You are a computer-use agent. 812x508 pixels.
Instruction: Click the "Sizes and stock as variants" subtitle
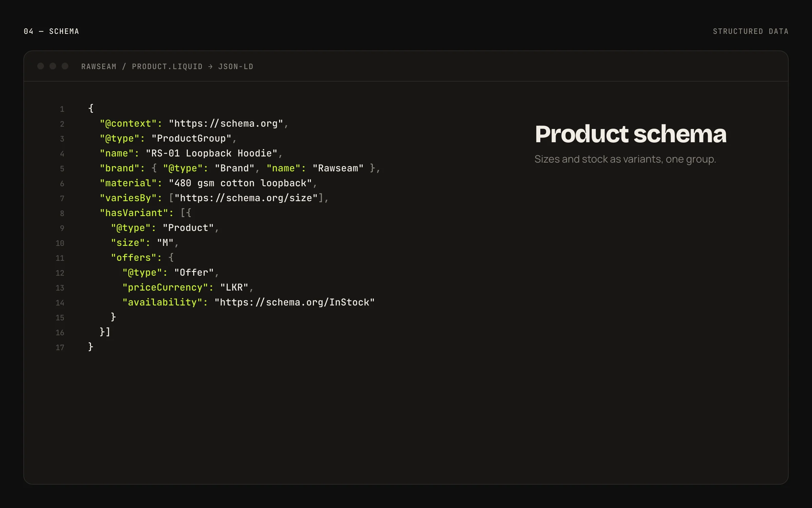click(x=625, y=159)
